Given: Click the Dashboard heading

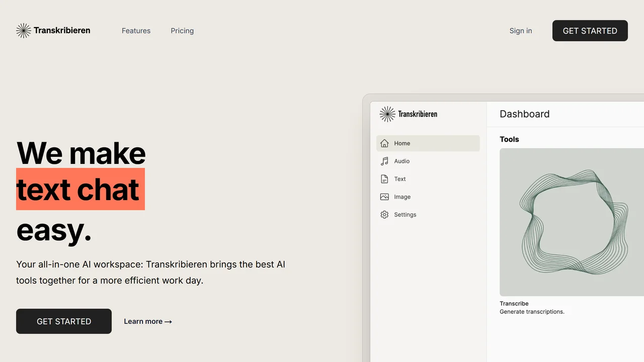Looking at the screenshot, I should 525,114.
